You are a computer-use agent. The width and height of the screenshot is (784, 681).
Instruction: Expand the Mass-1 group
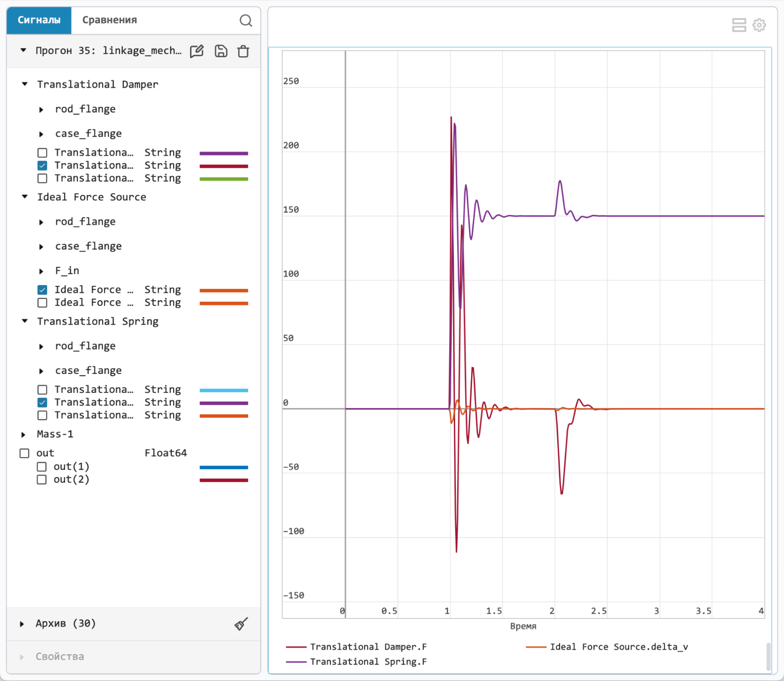[x=23, y=434]
